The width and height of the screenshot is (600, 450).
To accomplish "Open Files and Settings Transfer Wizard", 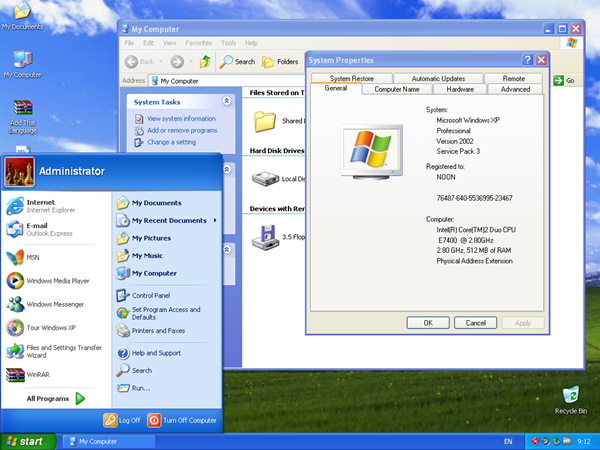I will pos(54,351).
